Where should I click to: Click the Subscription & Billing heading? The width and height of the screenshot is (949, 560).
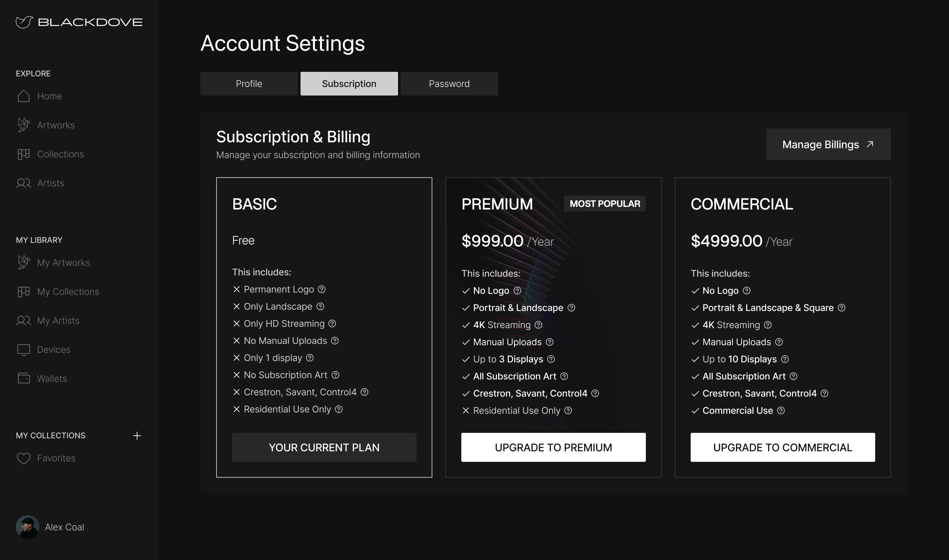(x=293, y=137)
